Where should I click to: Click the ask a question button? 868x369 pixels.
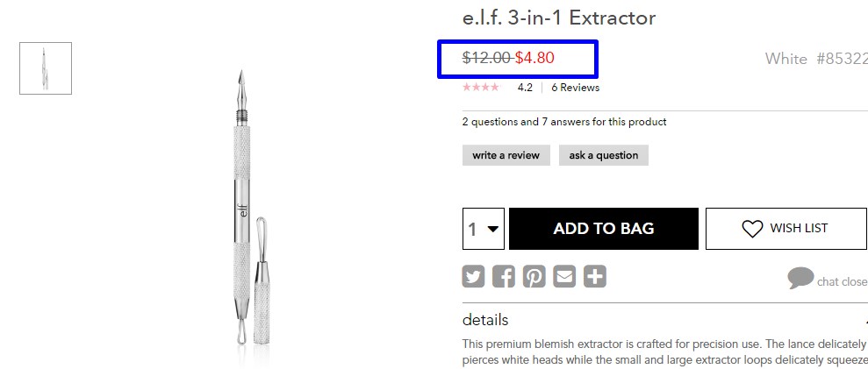coord(604,155)
